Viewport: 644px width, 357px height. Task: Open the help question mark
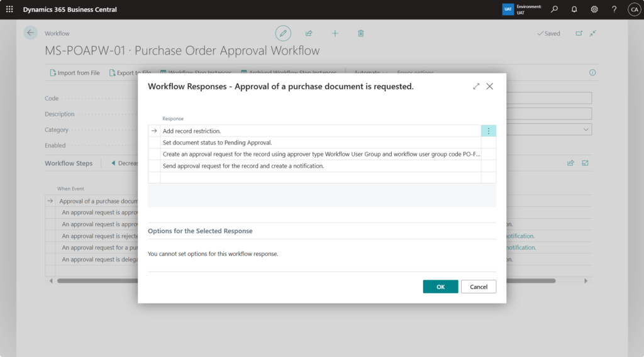614,9
